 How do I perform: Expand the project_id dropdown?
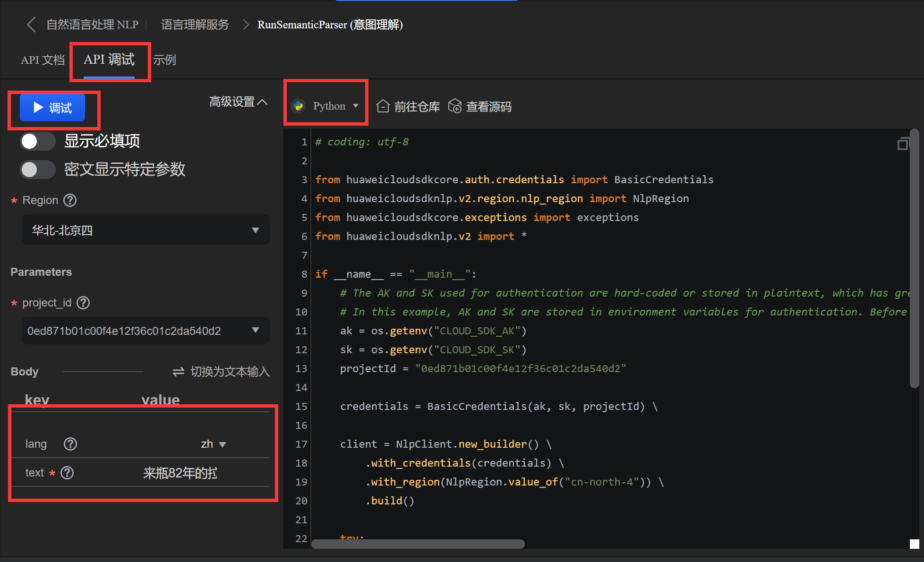click(145, 331)
